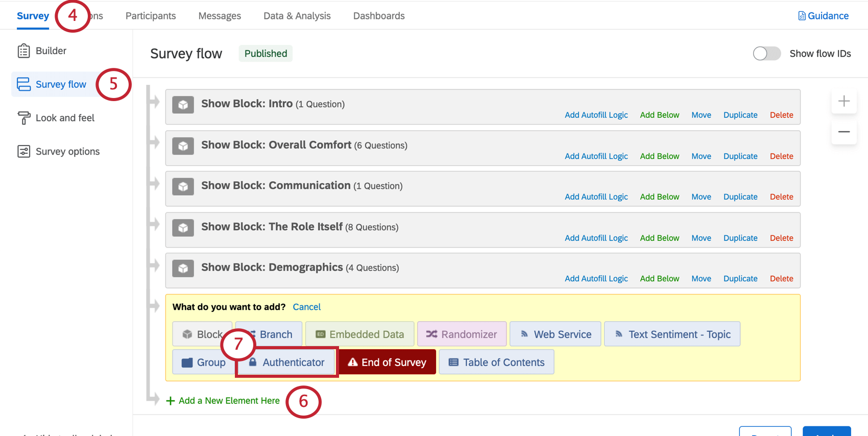Click the Survey options sliders icon
The height and width of the screenshot is (436, 868).
pyautogui.click(x=23, y=152)
